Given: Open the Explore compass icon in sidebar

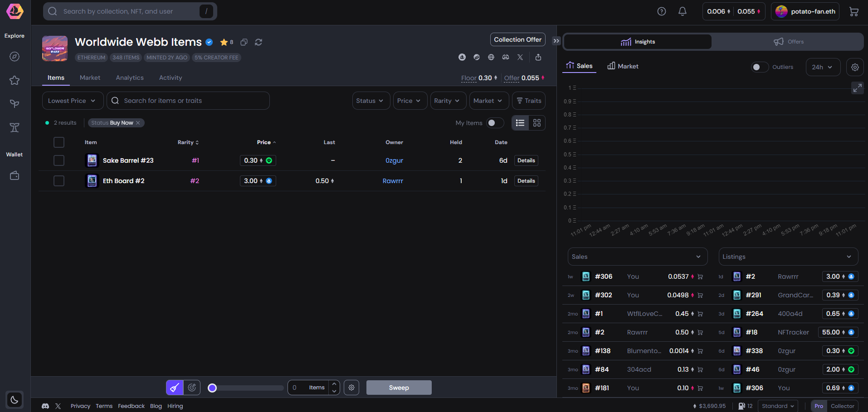Looking at the screenshot, I should coord(15,57).
